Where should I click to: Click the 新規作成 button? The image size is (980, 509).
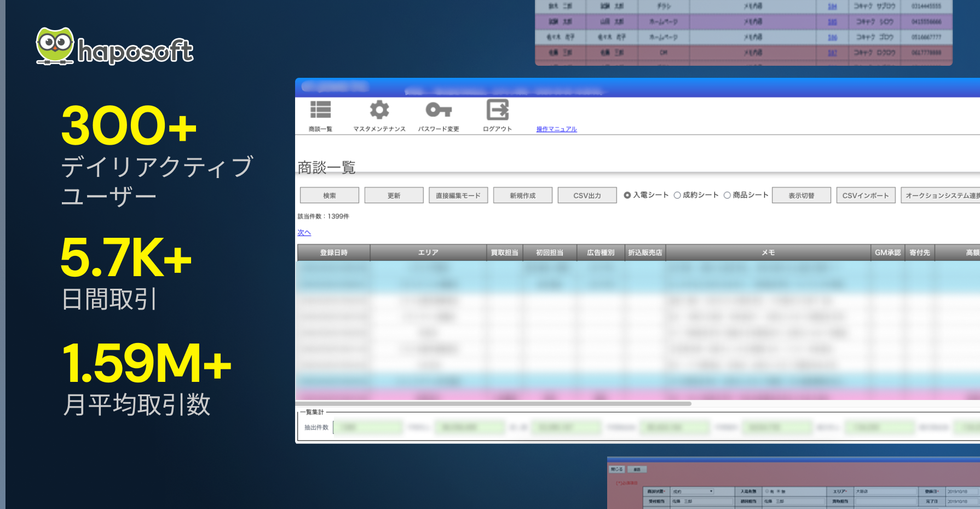coord(523,196)
